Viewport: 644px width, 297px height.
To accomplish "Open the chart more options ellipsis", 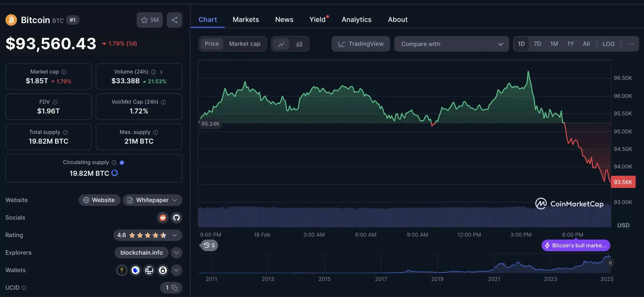I will 630,44.
